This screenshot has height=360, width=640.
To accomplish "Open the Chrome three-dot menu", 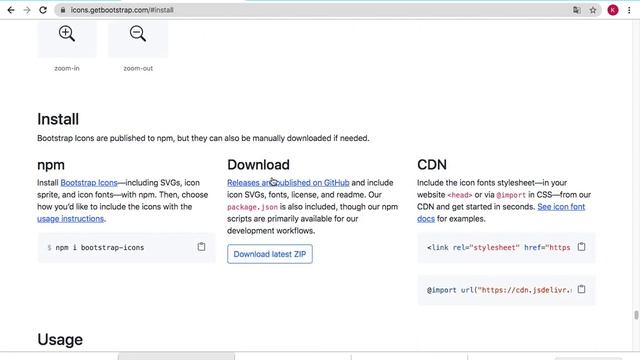I will coord(629,10).
